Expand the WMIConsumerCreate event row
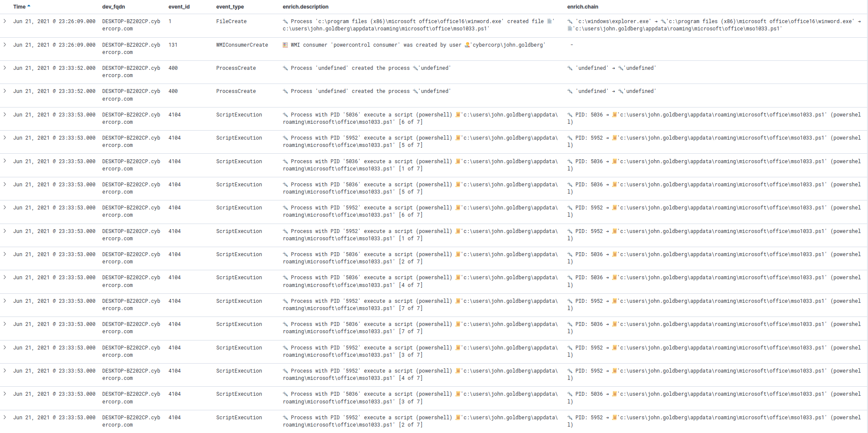This screenshot has height=433, width=868. pos(5,45)
